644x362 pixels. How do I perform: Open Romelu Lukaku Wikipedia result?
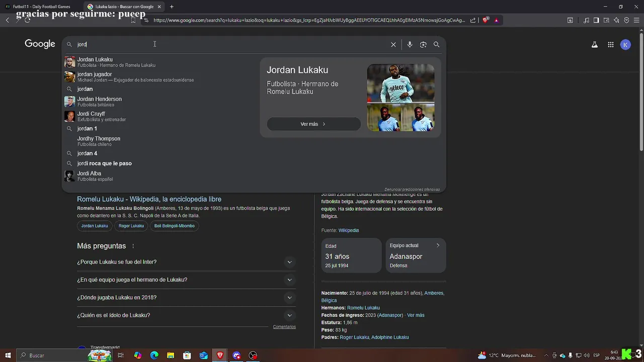[x=149, y=199]
